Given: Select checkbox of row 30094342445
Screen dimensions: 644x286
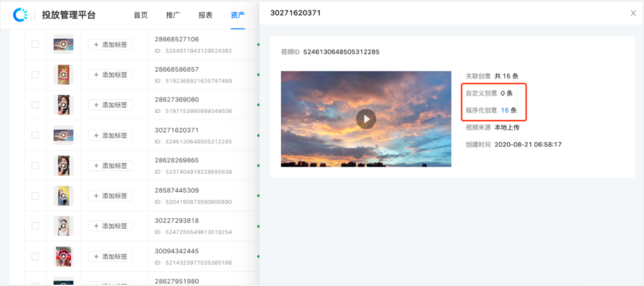Looking at the screenshot, I should 36,256.
